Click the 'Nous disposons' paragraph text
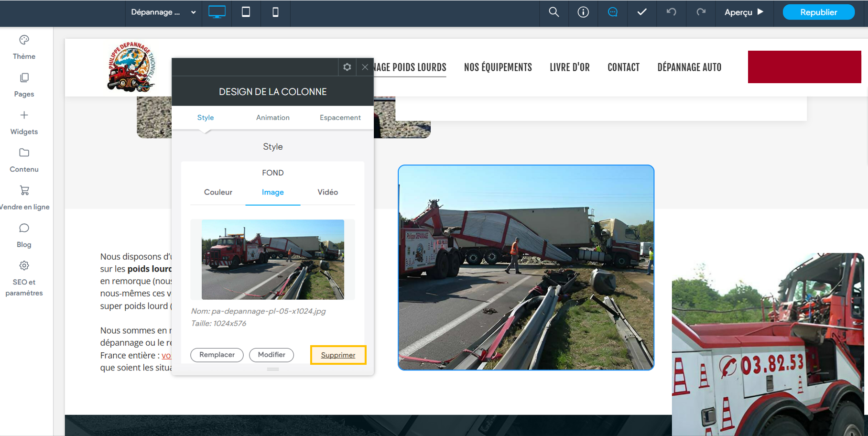 point(136,281)
